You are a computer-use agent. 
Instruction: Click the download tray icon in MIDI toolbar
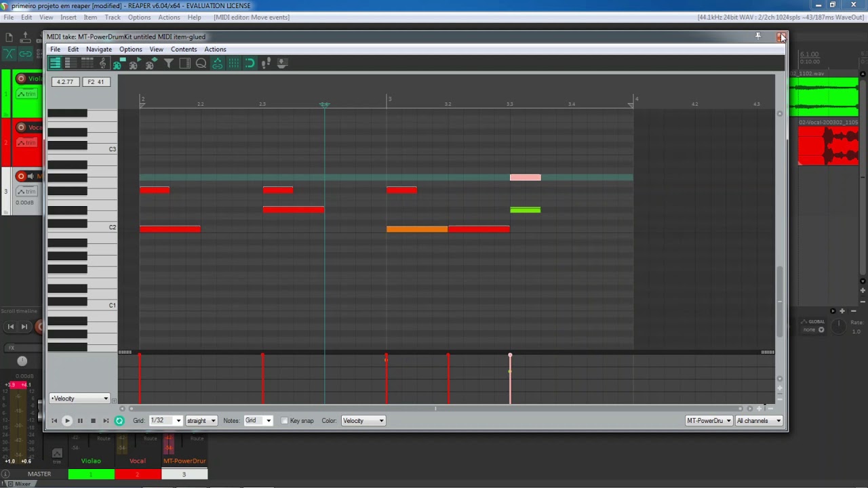(282, 63)
